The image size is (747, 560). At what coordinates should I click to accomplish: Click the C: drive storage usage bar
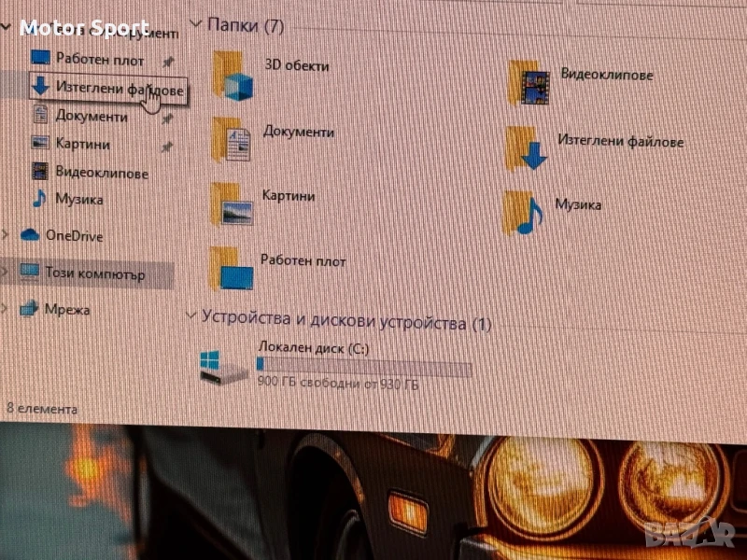tap(363, 368)
